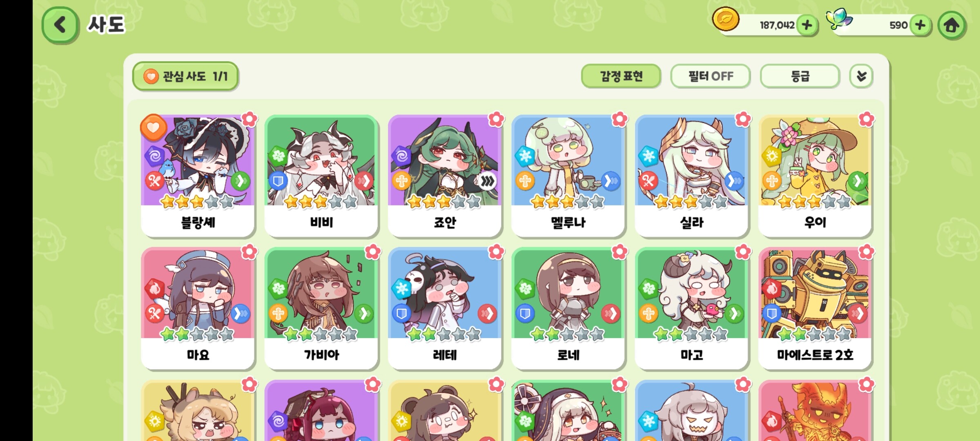Image resolution: width=980 pixels, height=441 pixels.
Task: Add gold coins with the plus button
Action: point(807,25)
